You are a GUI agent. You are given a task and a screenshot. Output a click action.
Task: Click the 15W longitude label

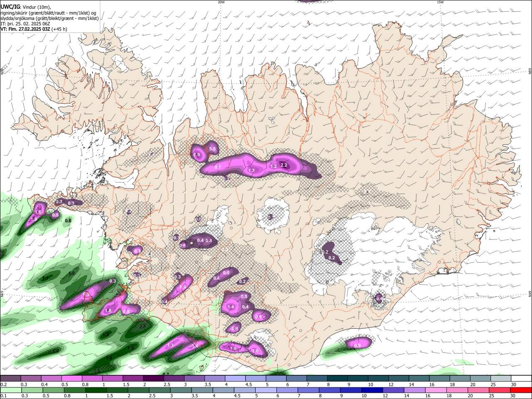pyautogui.click(x=440, y=2)
